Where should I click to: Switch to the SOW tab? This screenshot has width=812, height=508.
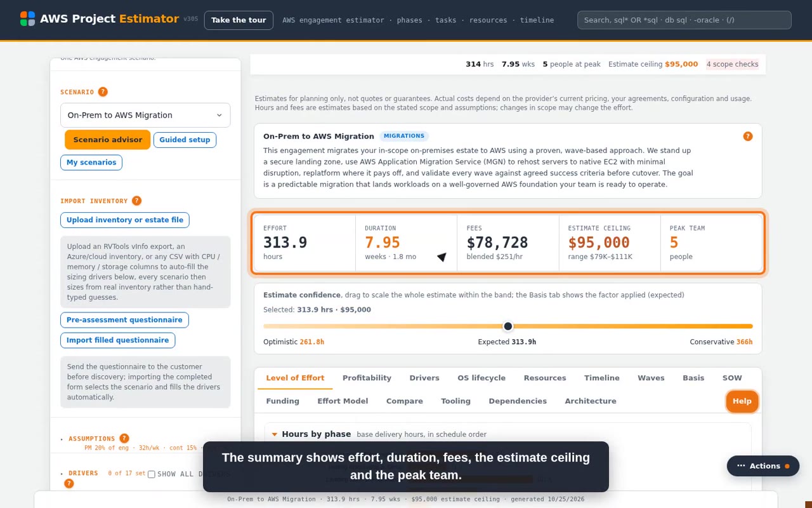[732, 378]
